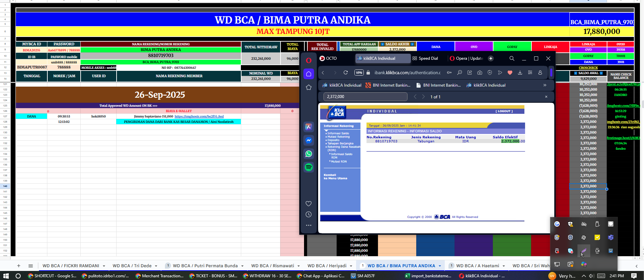Click LOGOUT link in klikBCA
This screenshot has height=280, width=644.
[x=504, y=111]
